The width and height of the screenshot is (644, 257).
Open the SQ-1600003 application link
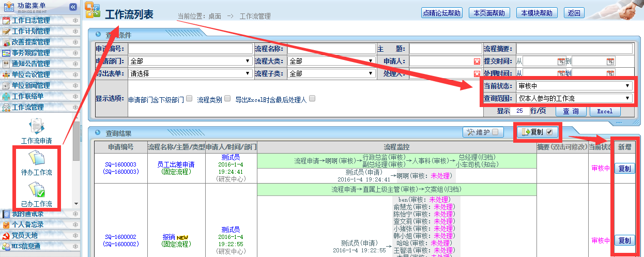click(120, 164)
